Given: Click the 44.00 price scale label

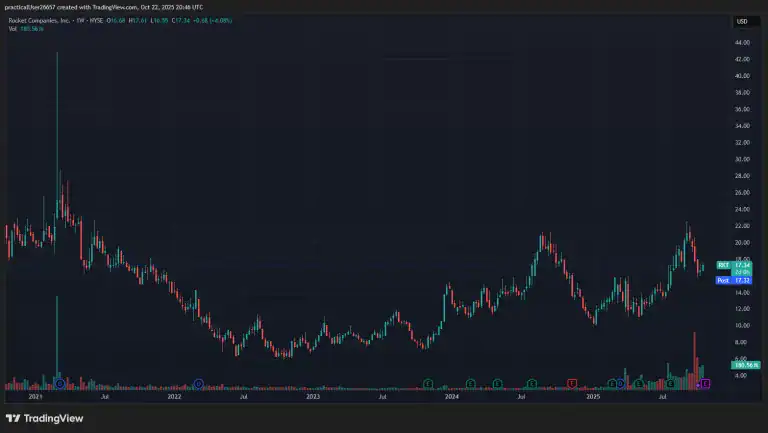Looking at the screenshot, I should pos(742,43).
